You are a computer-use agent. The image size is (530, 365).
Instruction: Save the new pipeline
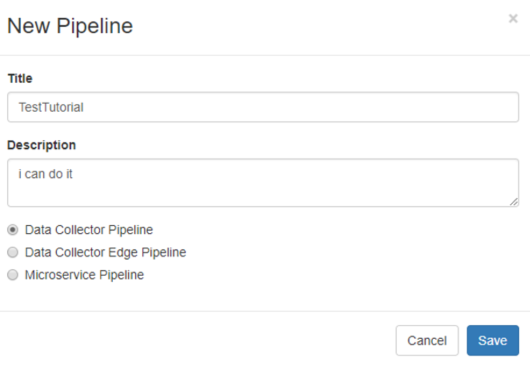493,340
